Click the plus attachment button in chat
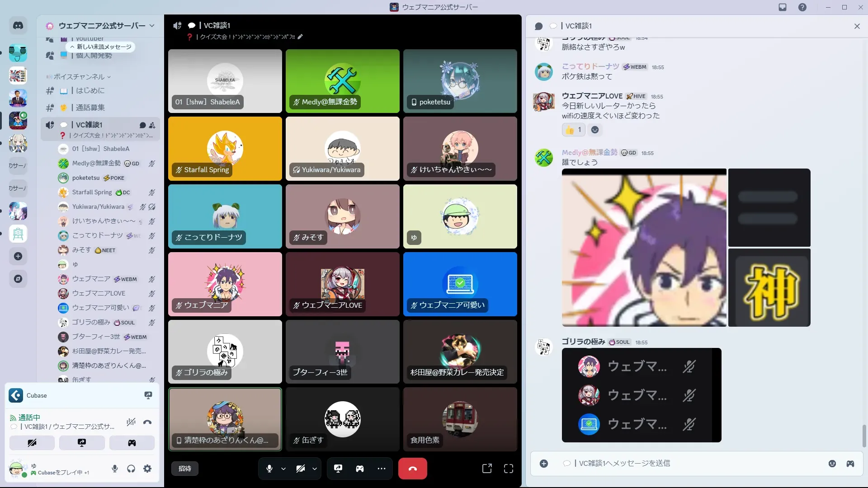The image size is (868, 488). (544, 464)
